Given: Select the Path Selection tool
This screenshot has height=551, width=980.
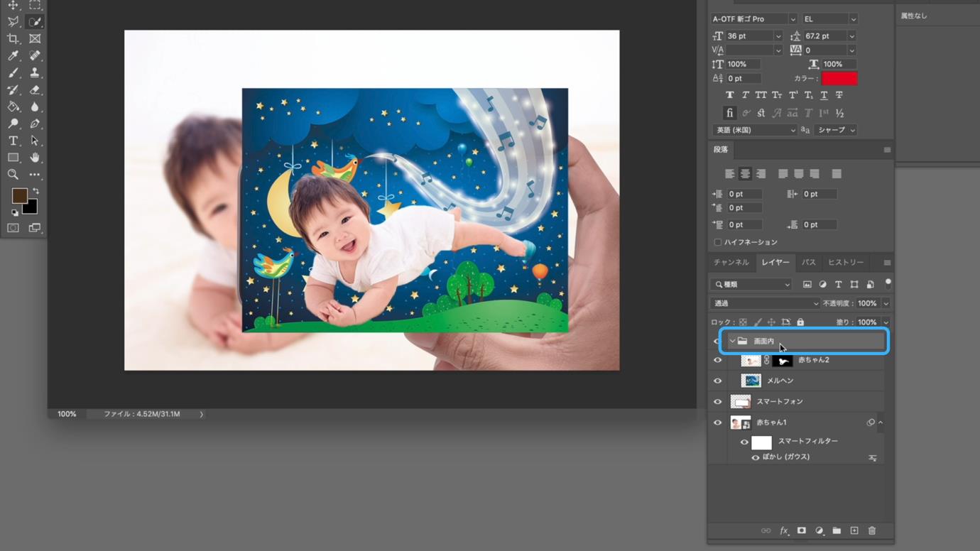Looking at the screenshot, I should [x=35, y=141].
